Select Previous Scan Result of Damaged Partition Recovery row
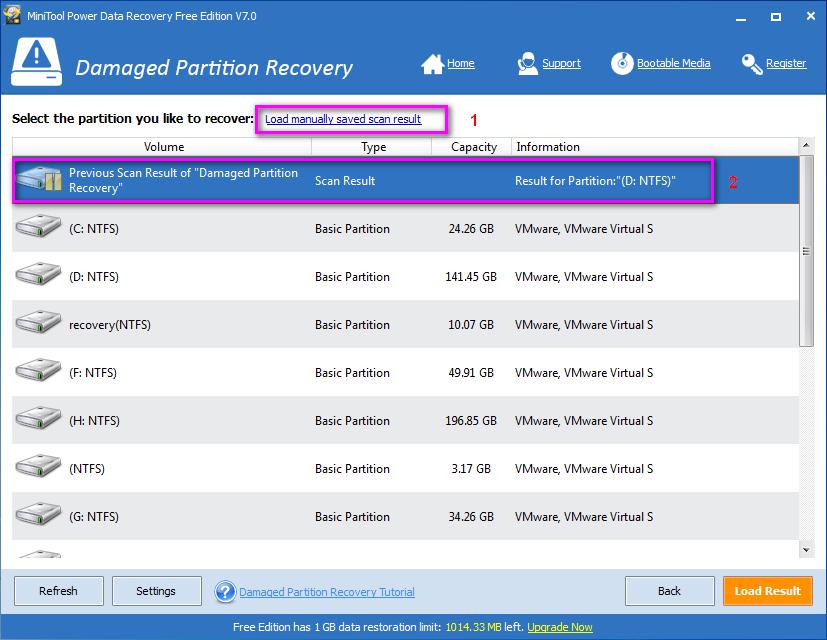Screen dimensions: 827x640 406,180
